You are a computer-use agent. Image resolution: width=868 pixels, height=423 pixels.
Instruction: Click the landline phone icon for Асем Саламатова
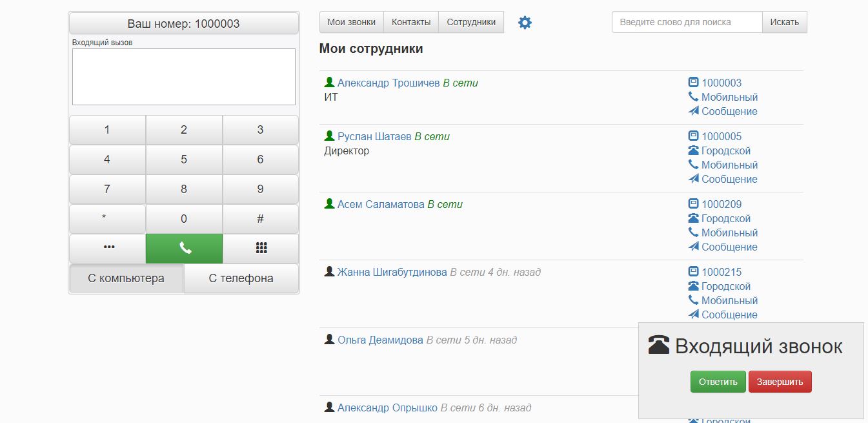point(694,218)
